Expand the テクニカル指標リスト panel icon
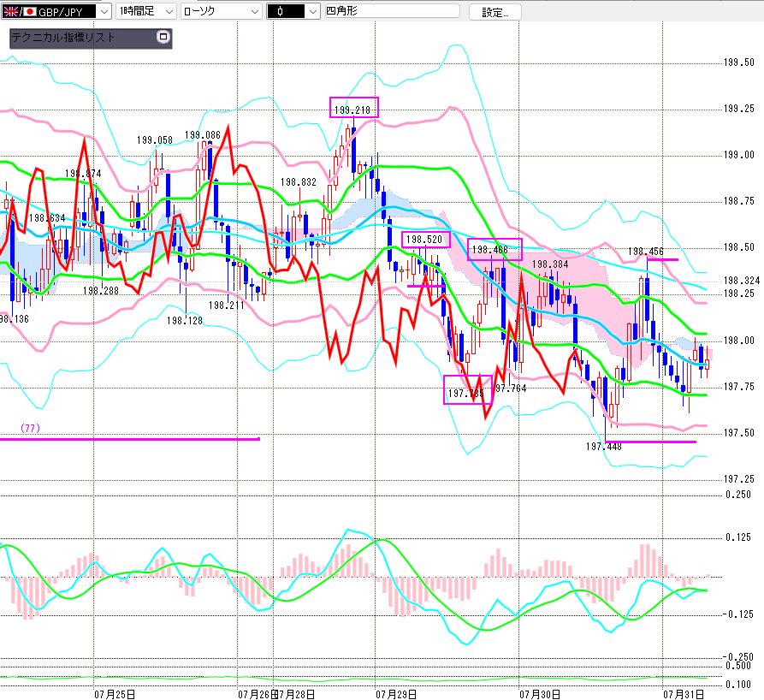The width and height of the screenshot is (764, 700). tap(163, 37)
